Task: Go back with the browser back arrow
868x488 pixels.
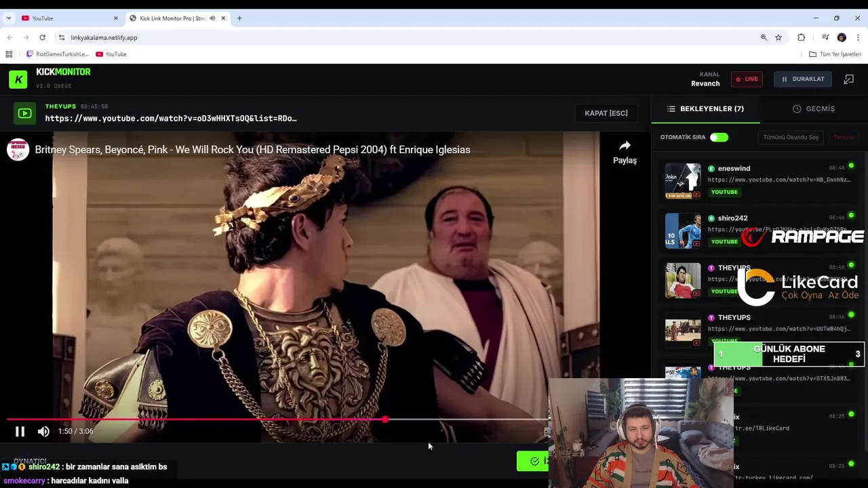Action: [9, 37]
